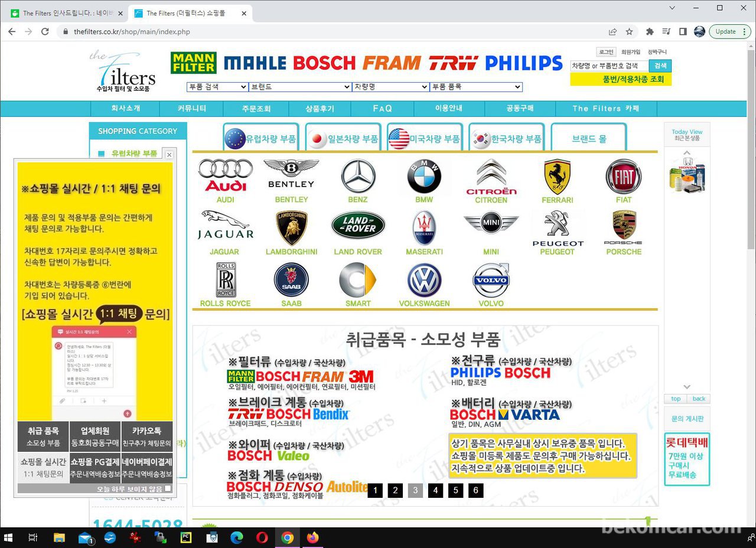Select the Ferrari logo icon
756x548 pixels.
[x=557, y=175]
